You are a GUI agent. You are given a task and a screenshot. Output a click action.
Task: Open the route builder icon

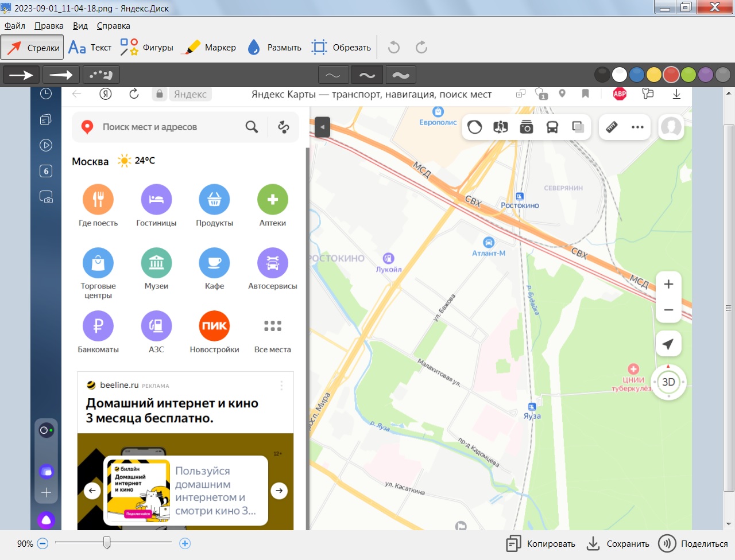pyautogui.click(x=284, y=127)
